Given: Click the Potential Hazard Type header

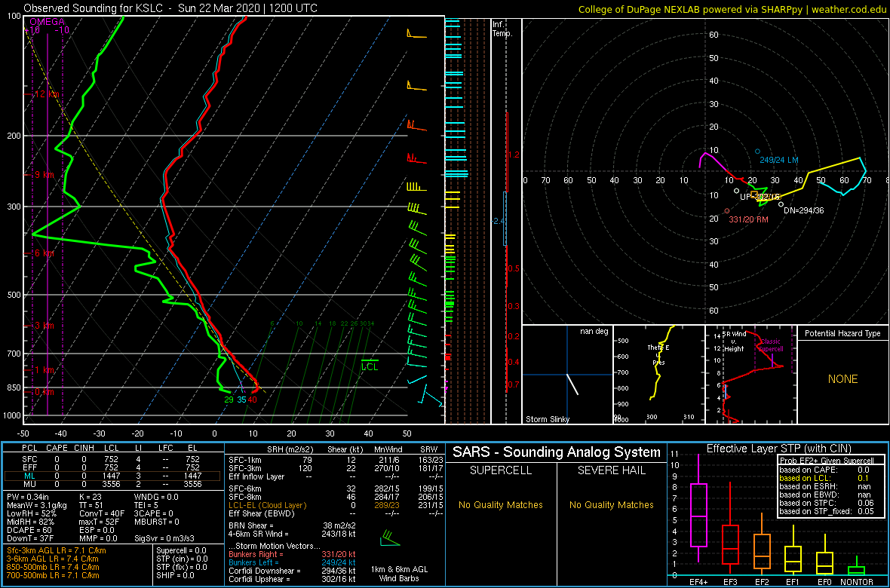Looking at the screenshot, I should [842, 334].
